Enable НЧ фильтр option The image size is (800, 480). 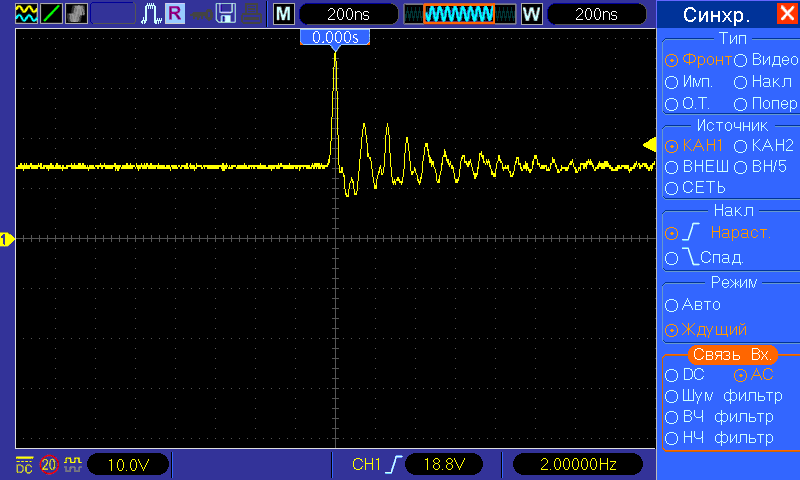pos(719,438)
